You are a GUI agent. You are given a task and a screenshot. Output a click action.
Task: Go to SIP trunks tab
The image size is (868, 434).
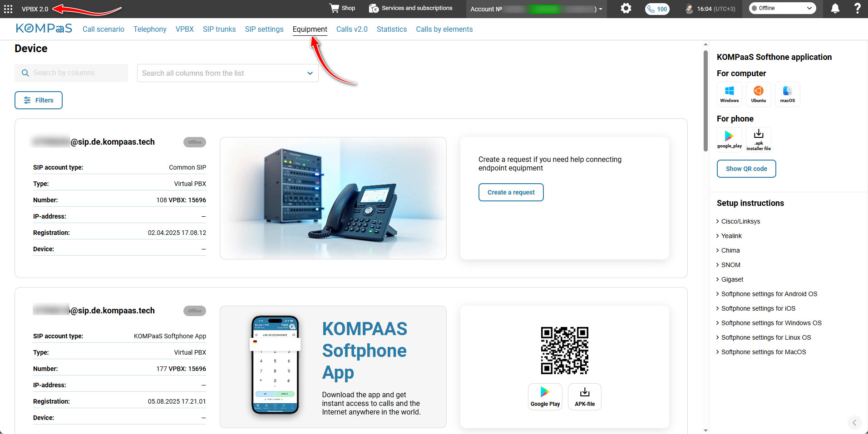point(219,29)
